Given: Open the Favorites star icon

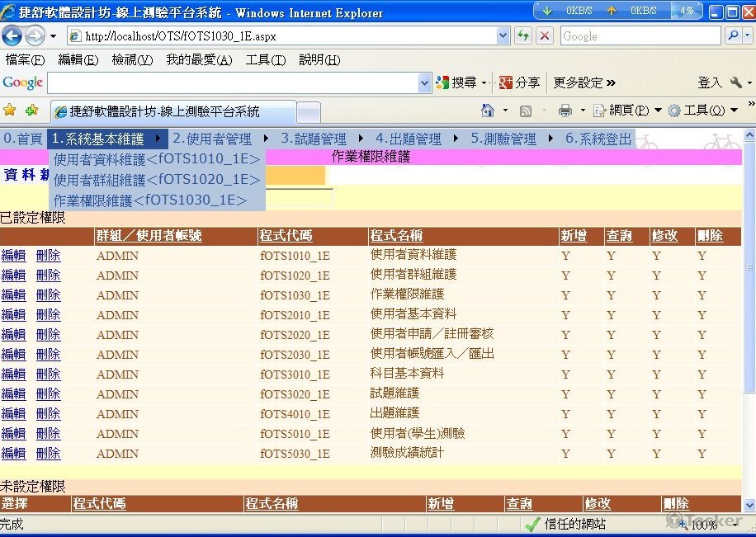Looking at the screenshot, I should point(10,111).
